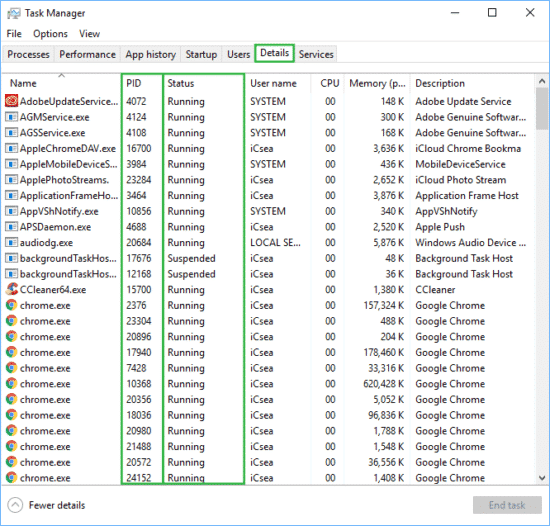The height and width of the screenshot is (526, 550).
Task: Click the Chrome icon for PID 10368
Action: 12,383
